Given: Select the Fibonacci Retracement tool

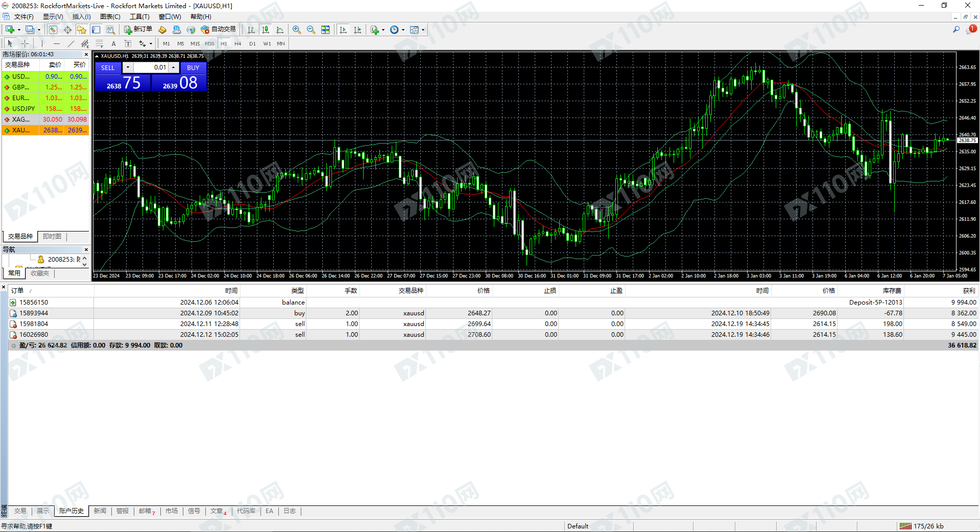Looking at the screenshot, I should [100, 43].
